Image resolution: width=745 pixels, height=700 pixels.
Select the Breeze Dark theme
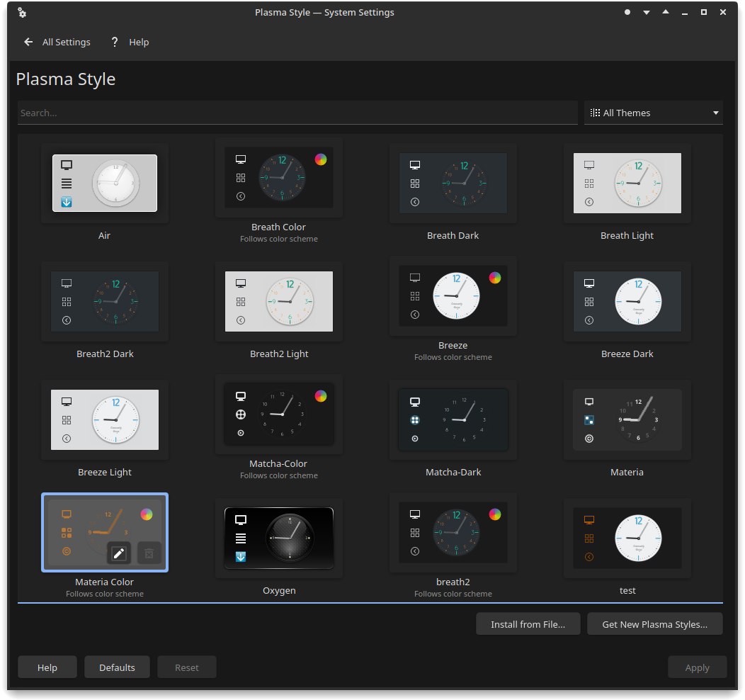pos(627,301)
